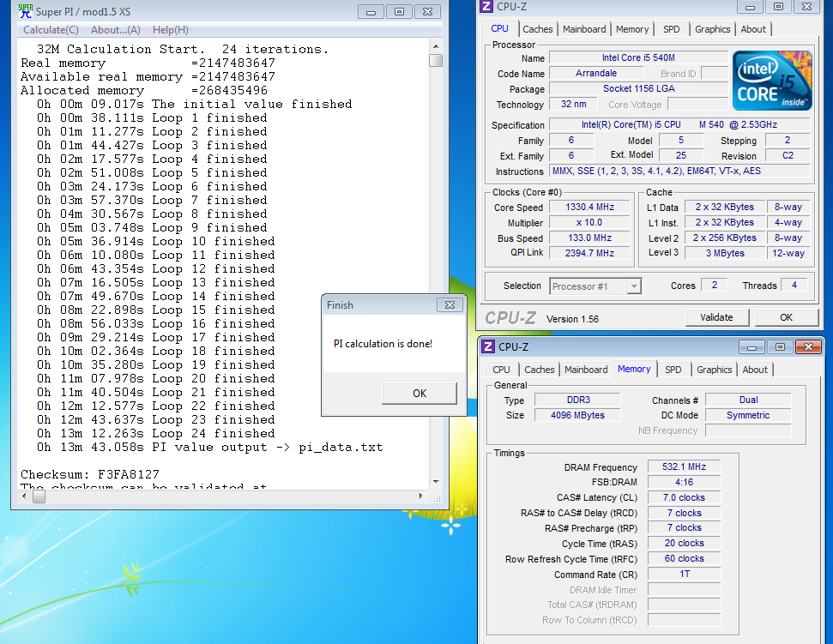Switch to Graphics tab in the top CPU-Z window

tap(712, 29)
